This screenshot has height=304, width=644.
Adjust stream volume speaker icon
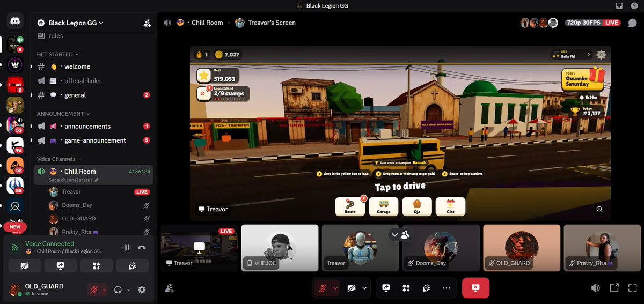point(596,288)
